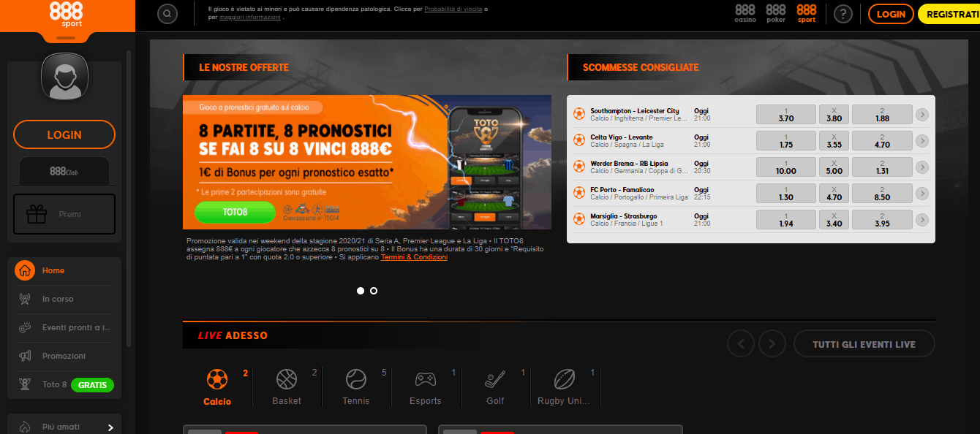980x434 pixels.
Task: Select the second carousel dot
Action: coord(374,291)
